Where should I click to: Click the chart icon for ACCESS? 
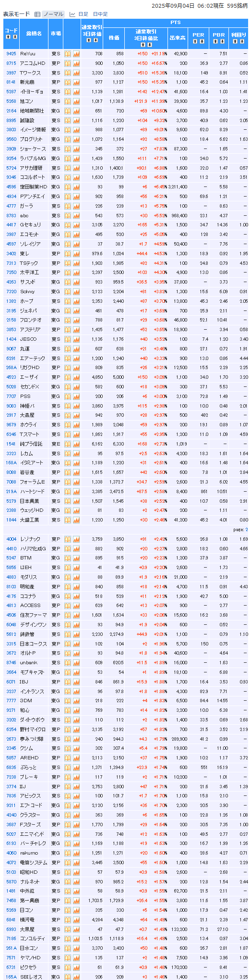pyautogui.click(x=76, y=606)
